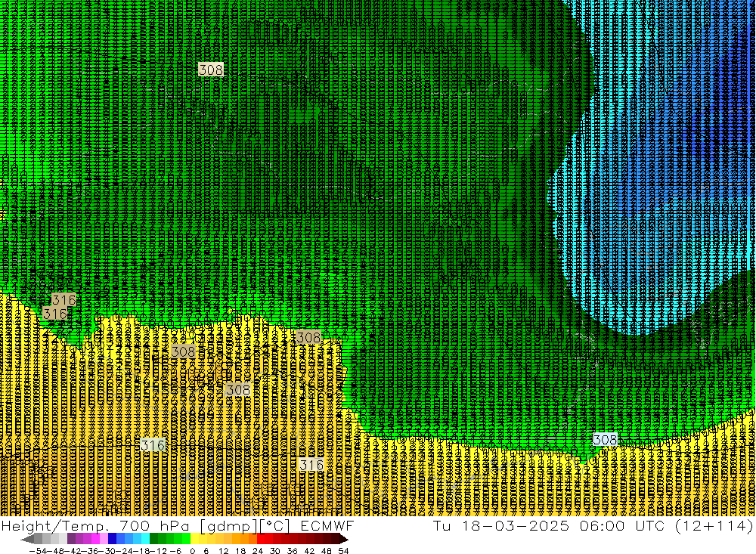Pick the dark purple swatch above -42
Viewport: 756px width, 554px height.
pyautogui.click(x=71, y=539)
